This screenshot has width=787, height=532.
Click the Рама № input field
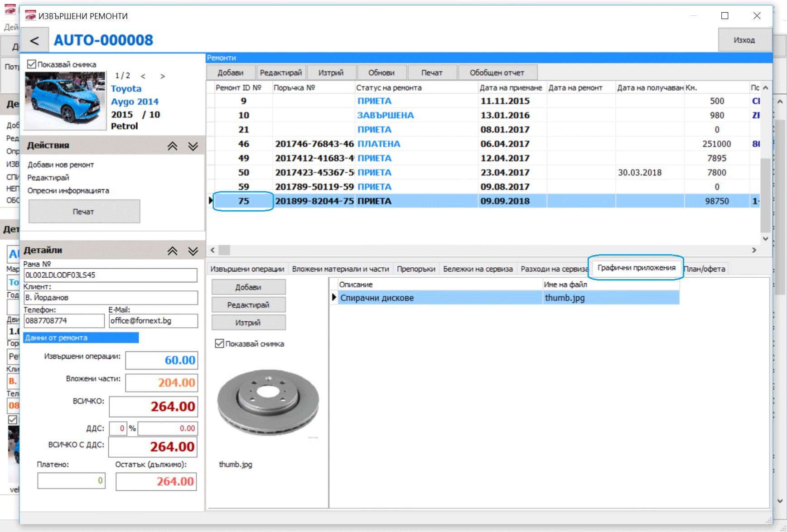pyautogui.click(x=111, y=275)
